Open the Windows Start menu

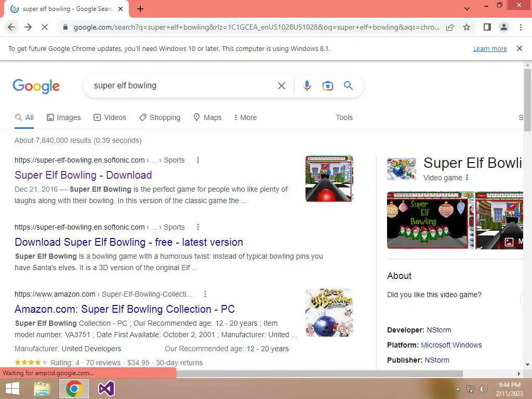(12, 389)
